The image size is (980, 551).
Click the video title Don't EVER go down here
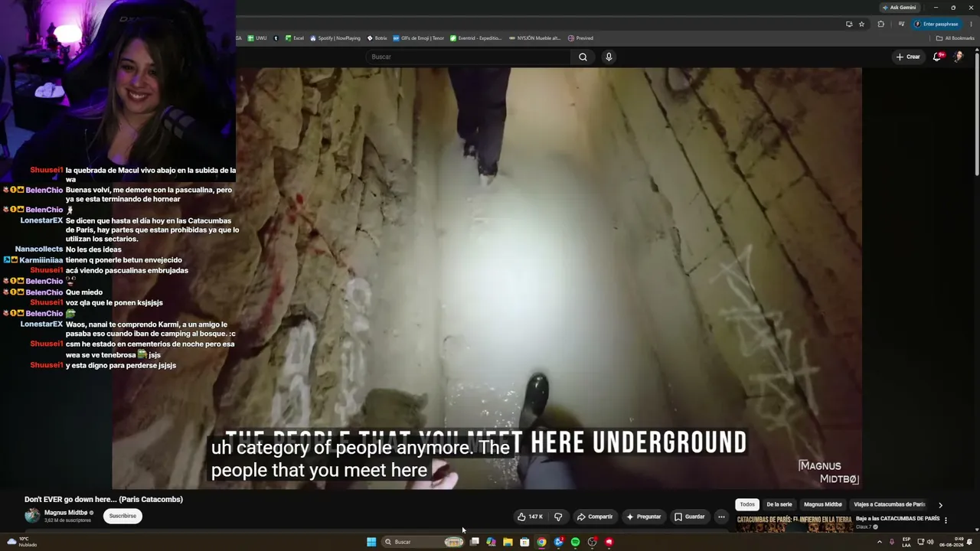103,499
